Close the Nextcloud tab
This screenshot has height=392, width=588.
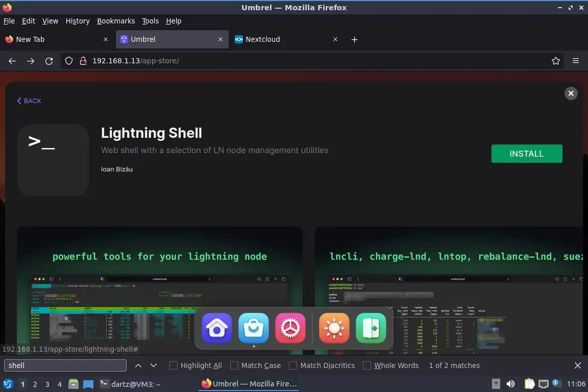tap(335, 39)
